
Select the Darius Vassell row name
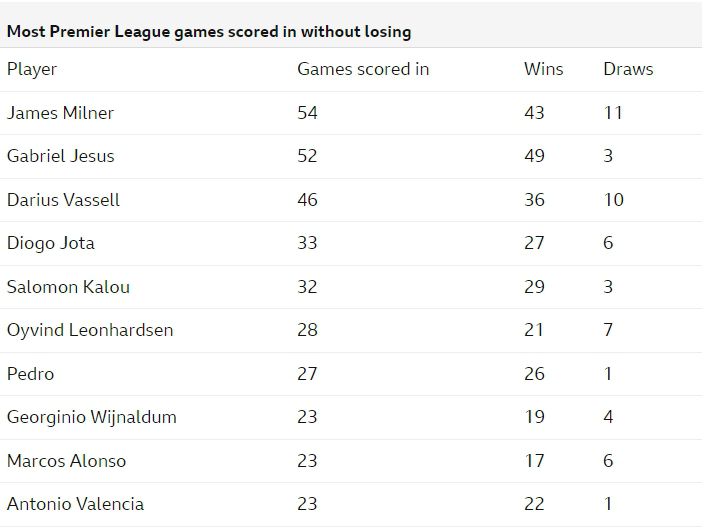point(63,200)
